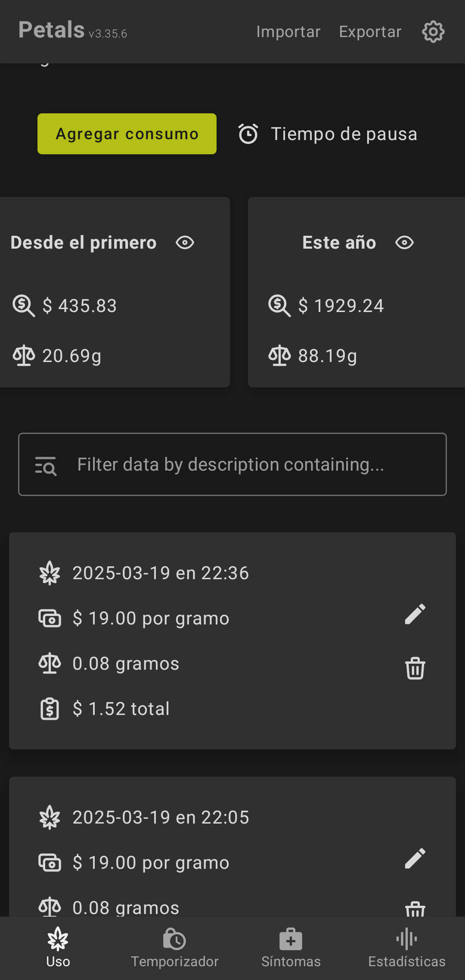Viewport: 465px width, 980px height.
Task: Click the Importar link
Action: [x=288, y=32]
